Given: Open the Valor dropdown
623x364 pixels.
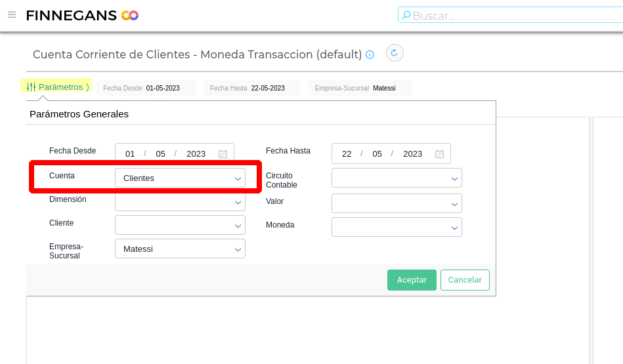Looking at the screenshot, I should click(x=454, y=204).
